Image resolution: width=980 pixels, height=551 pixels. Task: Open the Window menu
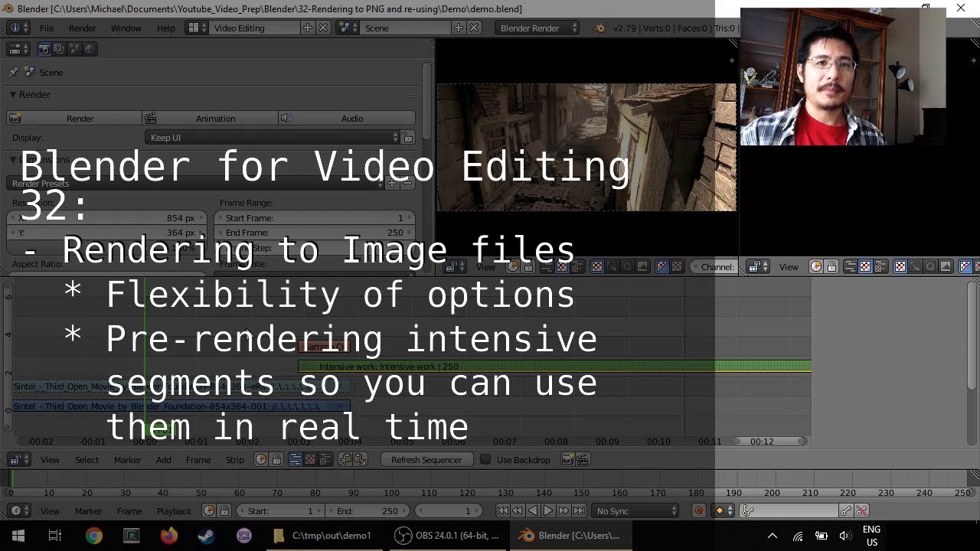(x=126, y=28)
